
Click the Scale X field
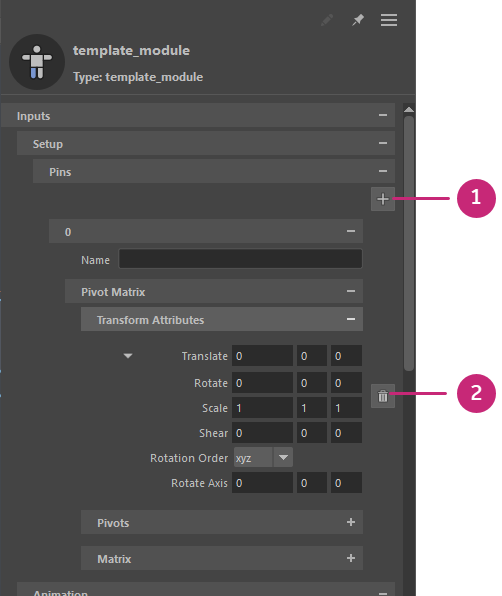262,408
